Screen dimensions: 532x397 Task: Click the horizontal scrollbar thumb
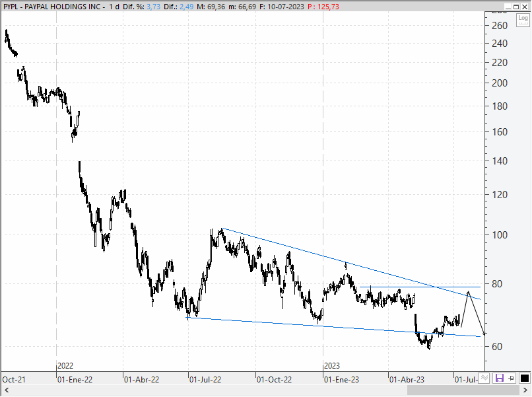[463, 390]
